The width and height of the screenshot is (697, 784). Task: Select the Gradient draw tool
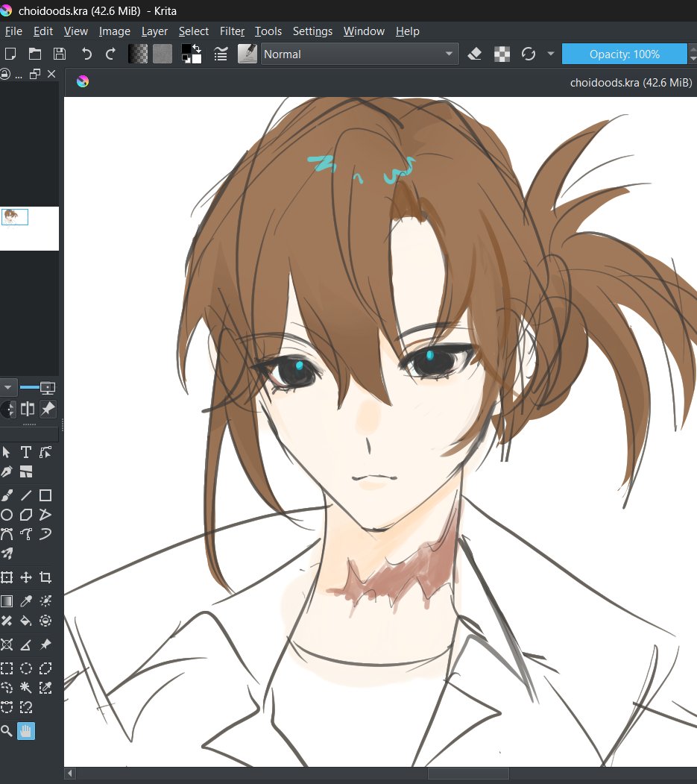coord(7,601)
